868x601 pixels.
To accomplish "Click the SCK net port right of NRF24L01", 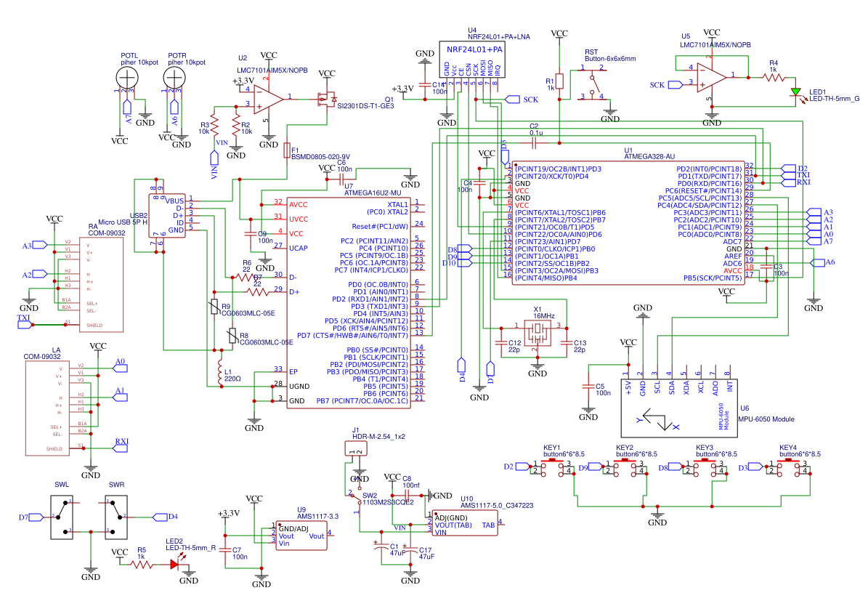I will coord(513,100).
